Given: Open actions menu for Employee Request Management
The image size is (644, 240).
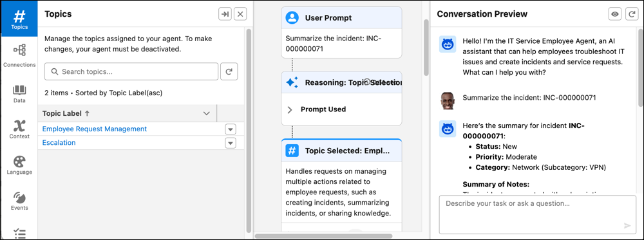Looking at the screenshot, I should pyautogui.click(x=231, y=129).
